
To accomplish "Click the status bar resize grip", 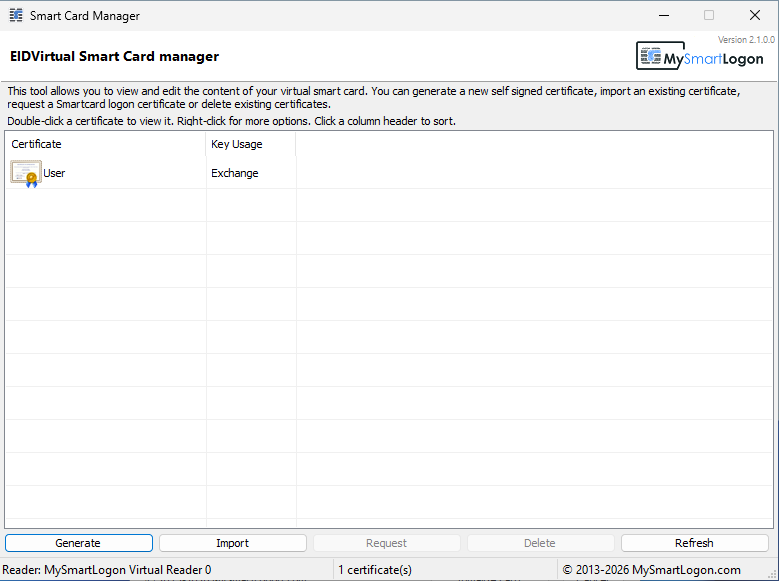I will pyautogui.click(x=773, y=574).
